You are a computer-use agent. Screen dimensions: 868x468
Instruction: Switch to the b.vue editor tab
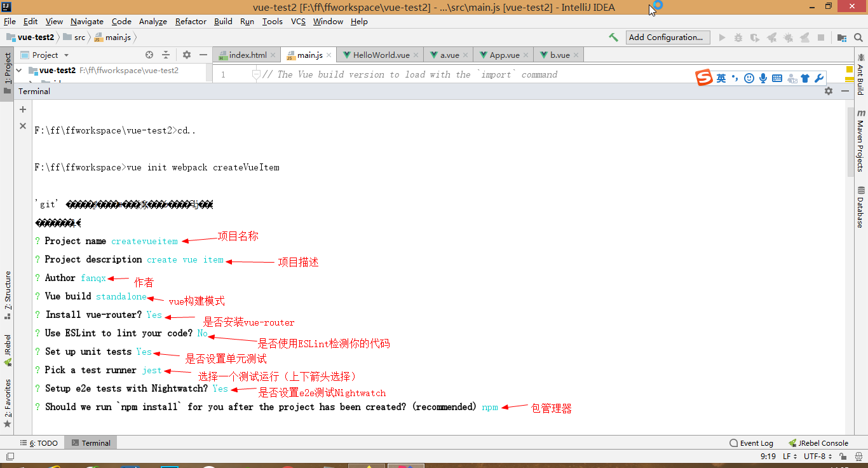pos(560,55)
